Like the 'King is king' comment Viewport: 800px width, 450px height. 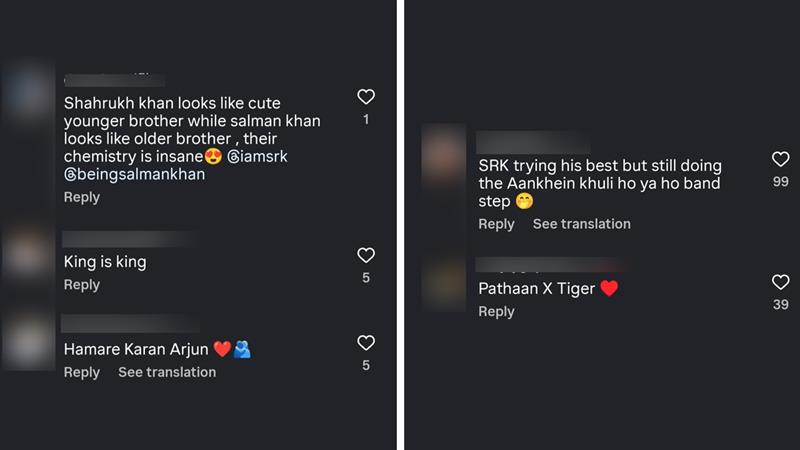coord(366,255)
